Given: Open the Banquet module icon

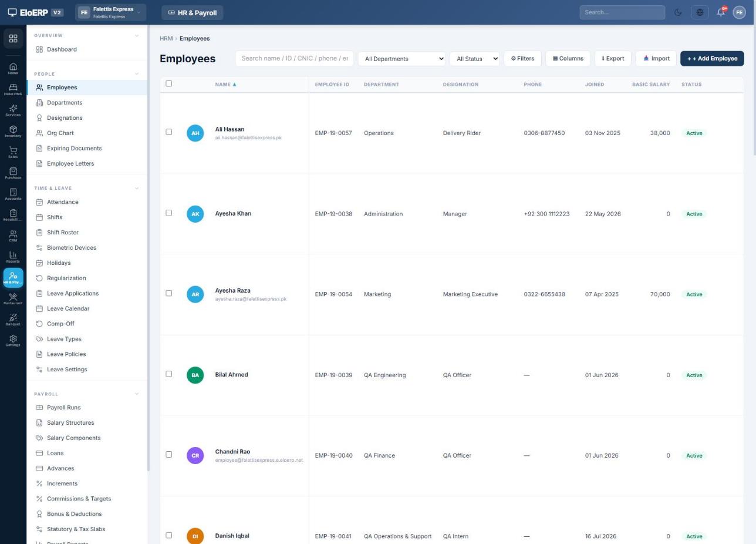Looking at the screenshot, I should 13,320.
